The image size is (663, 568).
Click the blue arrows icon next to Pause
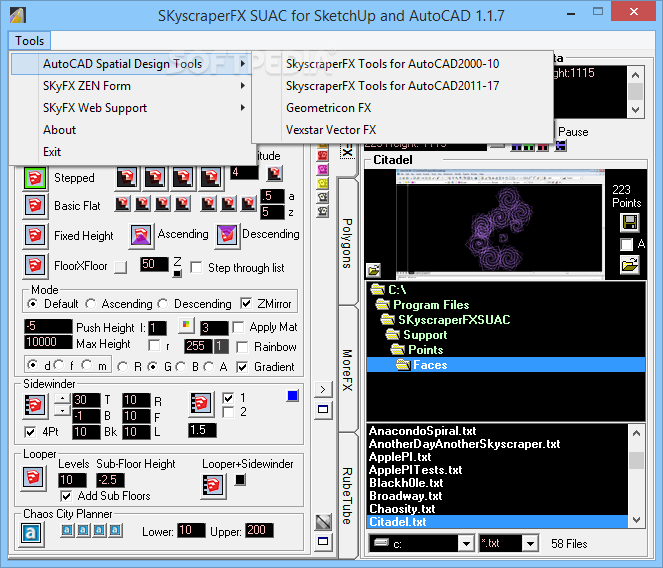(x=561, y=146)
